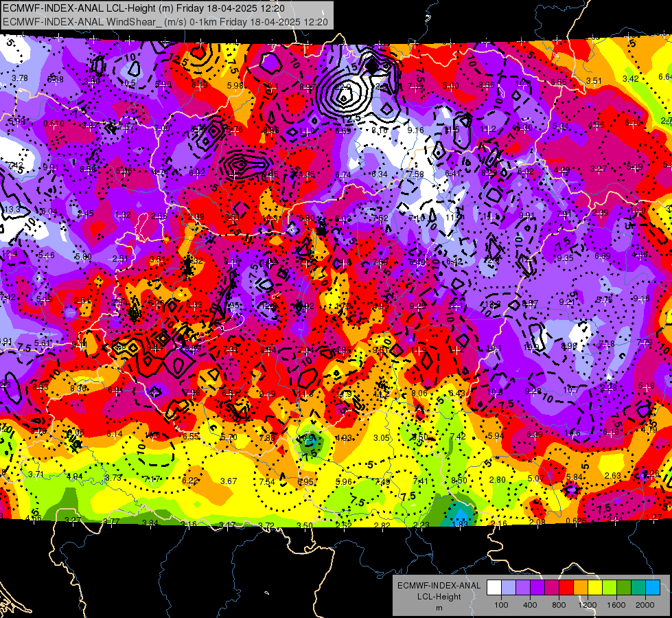Click the 13.3 wind shear value

point(12,209)
